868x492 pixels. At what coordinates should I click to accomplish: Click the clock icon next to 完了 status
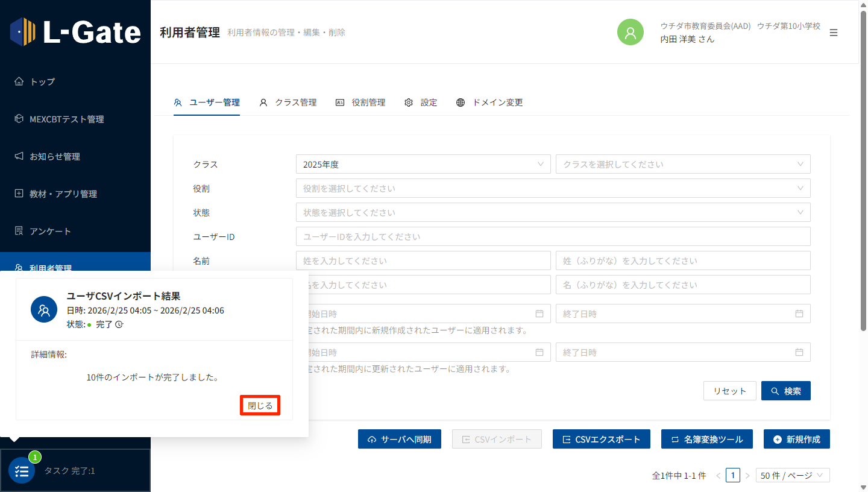pos(119,324)
